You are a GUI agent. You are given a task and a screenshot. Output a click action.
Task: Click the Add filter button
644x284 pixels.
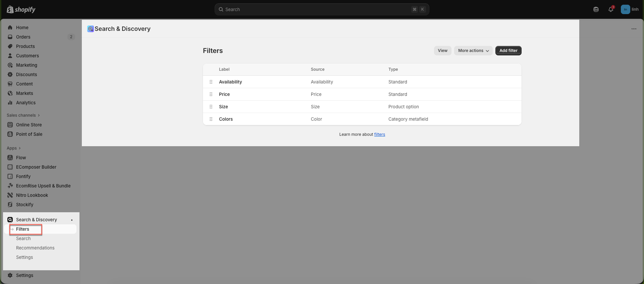pos(508,51)
